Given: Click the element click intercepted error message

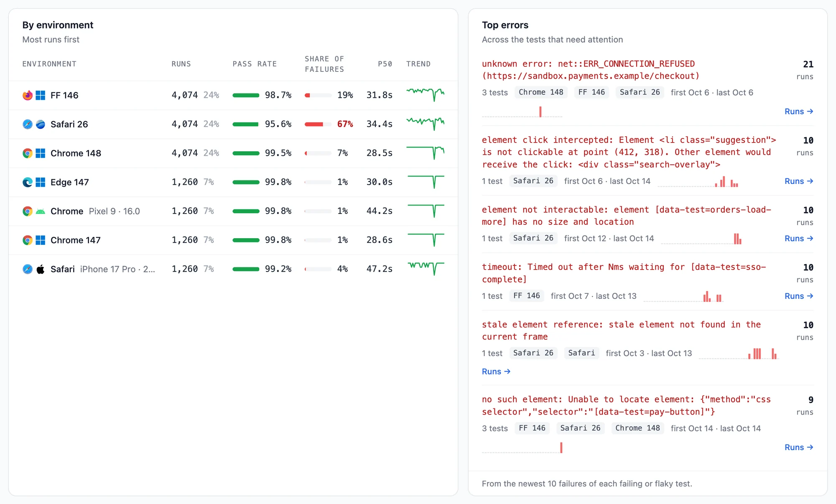Looking at the screenshot, I should tap(629, 152).
